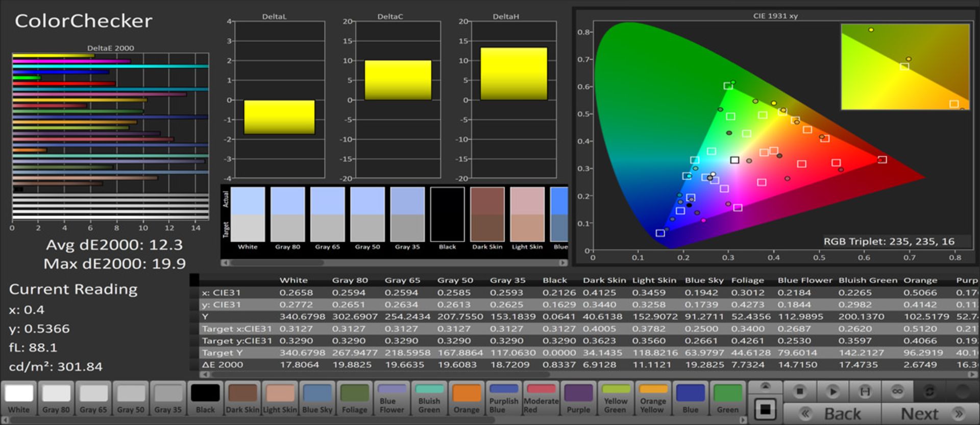Click the stop measurement icon

(799, 391)
